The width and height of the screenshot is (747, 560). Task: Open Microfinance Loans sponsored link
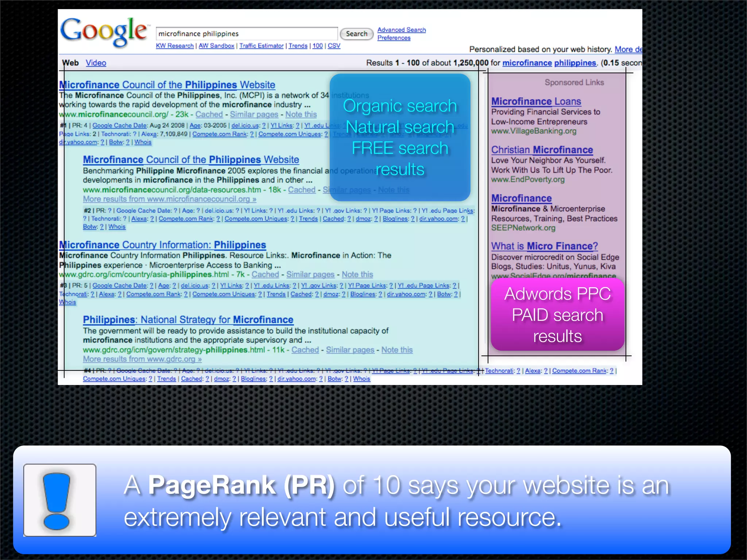click(536, 101)
